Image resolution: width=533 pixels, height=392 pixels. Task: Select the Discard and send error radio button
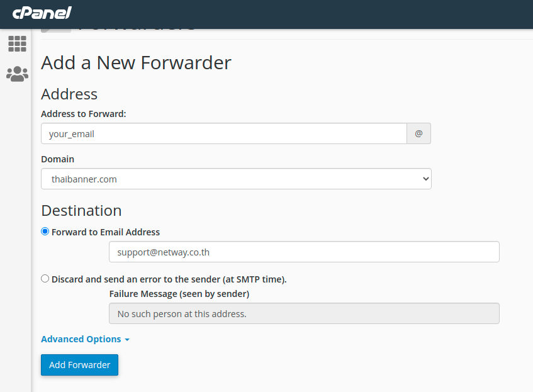45,278
